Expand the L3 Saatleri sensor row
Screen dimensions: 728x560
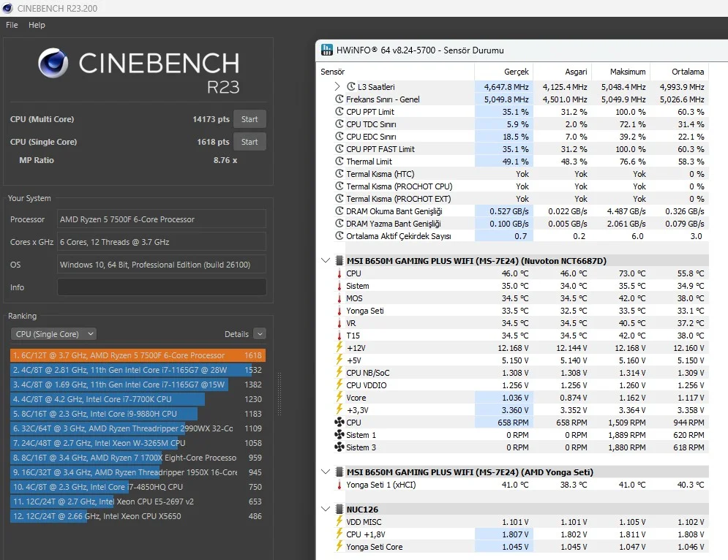tap(337, 86)
